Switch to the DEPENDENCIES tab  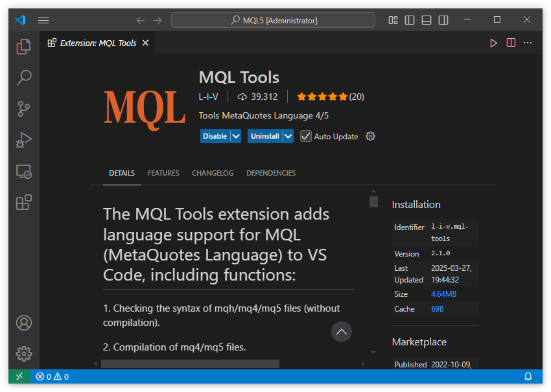tap(271, 173)
